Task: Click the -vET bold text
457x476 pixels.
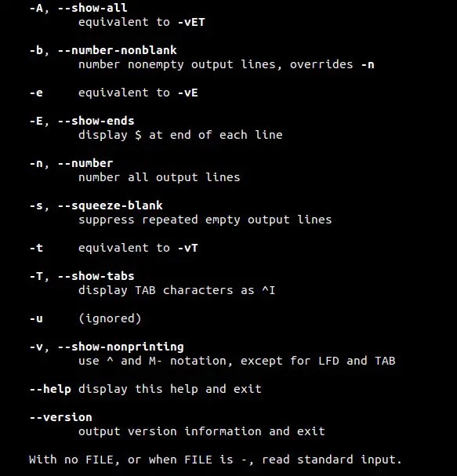Action: tap(191, 22)
